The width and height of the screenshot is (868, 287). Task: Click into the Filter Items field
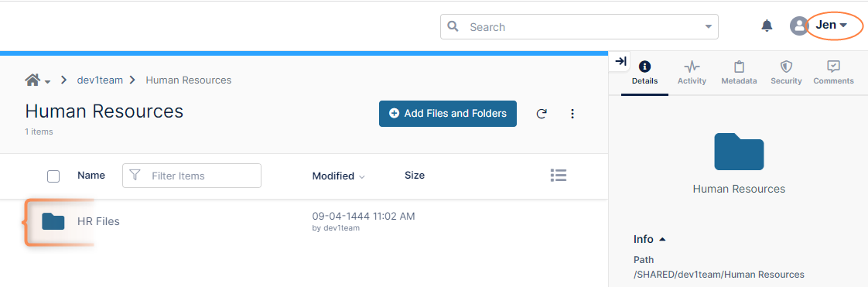pyautogui.click(x=192, y=176)
